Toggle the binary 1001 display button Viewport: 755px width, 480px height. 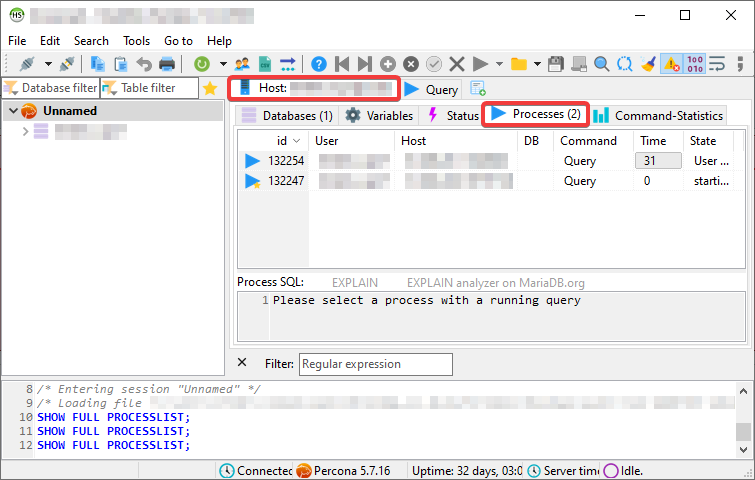[x=695, y=64]
